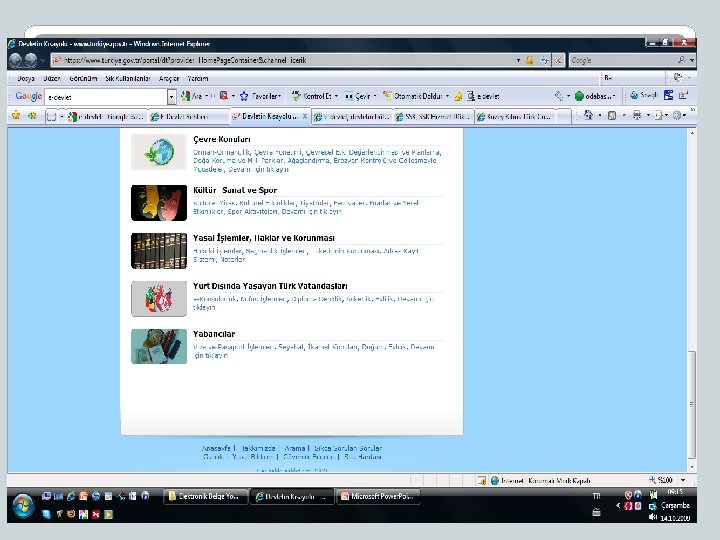Click the Çevre Konuları globe thumbnail
This screenshot has height=540, width=720.
point(159,152)
